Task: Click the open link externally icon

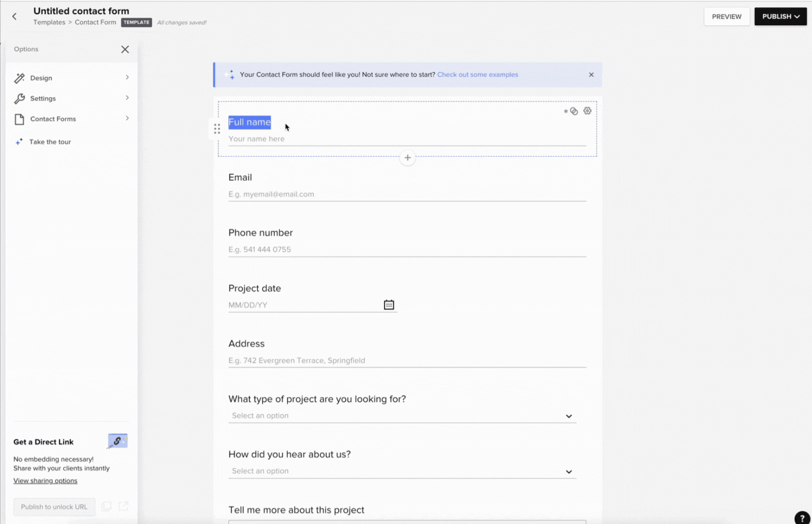Action: point(123,506)
